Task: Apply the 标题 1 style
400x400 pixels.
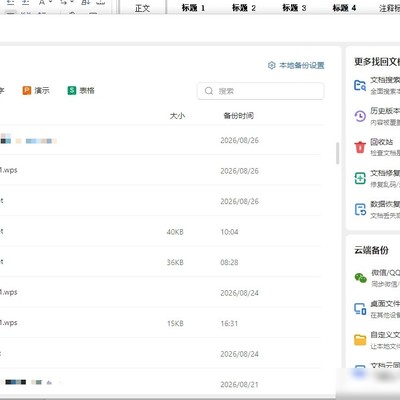Action: point(193,8)
